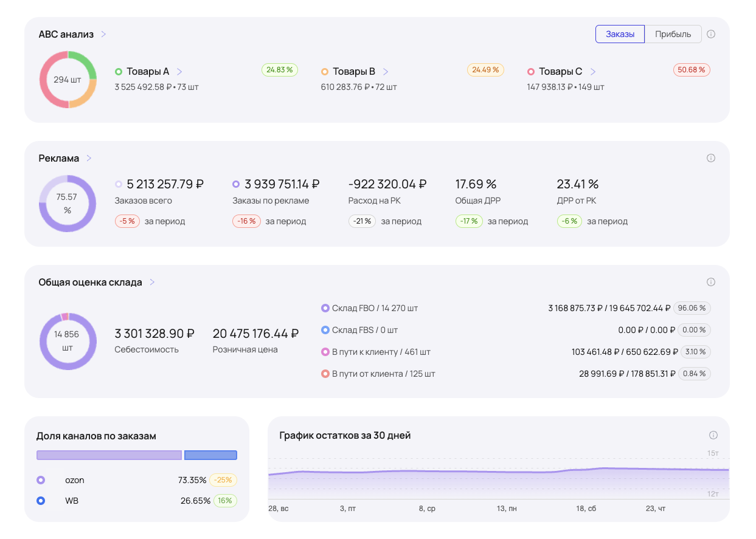The image size is (756, 539).
Task: Open Товары B product group
Action: [x=386, y=72]
